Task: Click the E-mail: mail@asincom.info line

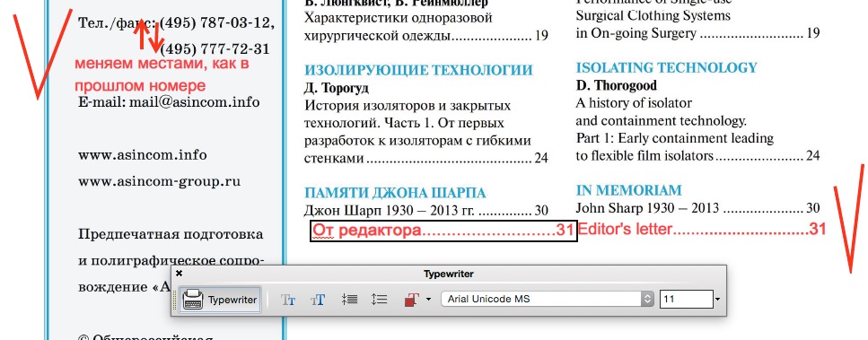Action: click(x=169, y=102)
